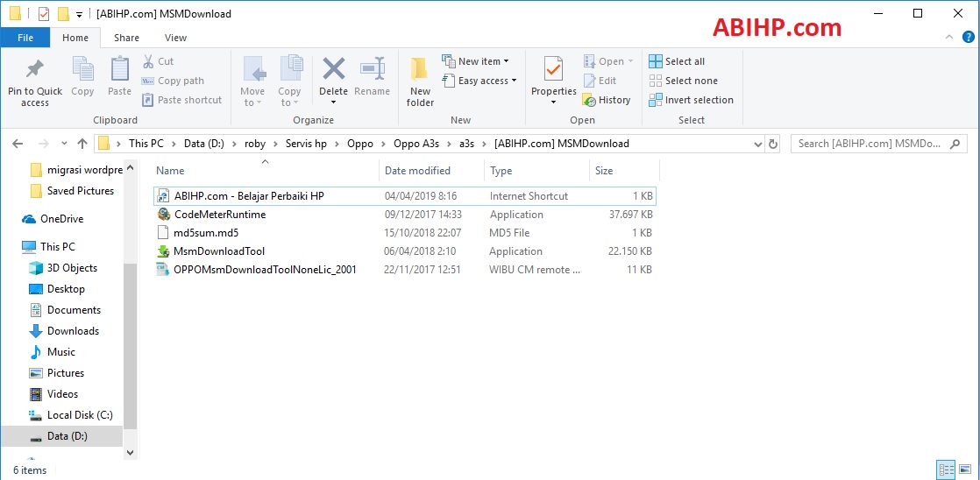Open OneDrive in the navigation pane
Screen dimensions: 980x480
61,219
